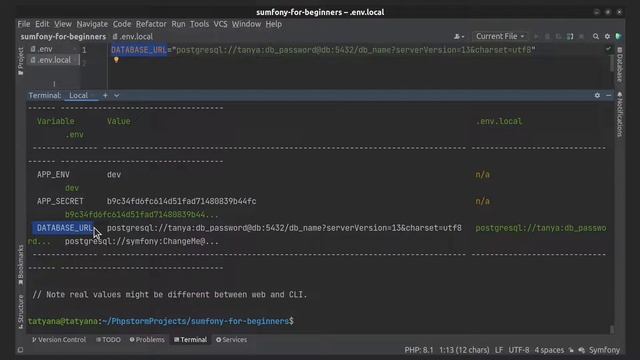Image resolution: width=640 pixels, height=360 pixels.
Task: Click the Listen for PHP Debug Connections icon
Action: point(570,36)
